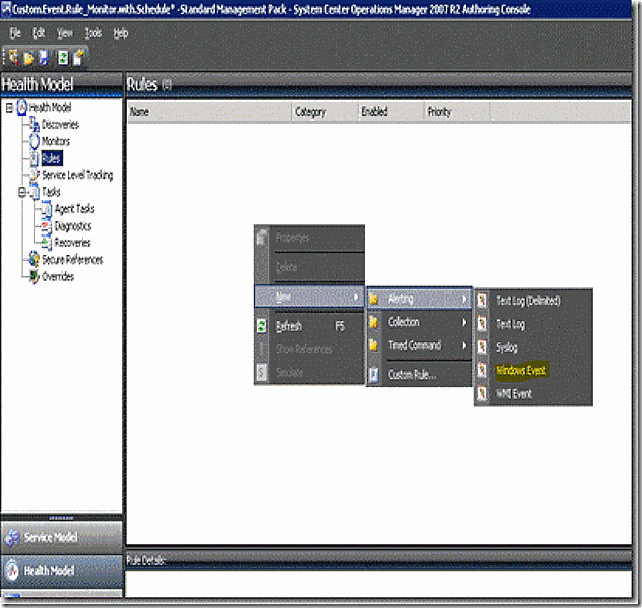Click the Refresh icon in the context menu
The width and height of the screenshot is (642, 608).
coord(261,326)
